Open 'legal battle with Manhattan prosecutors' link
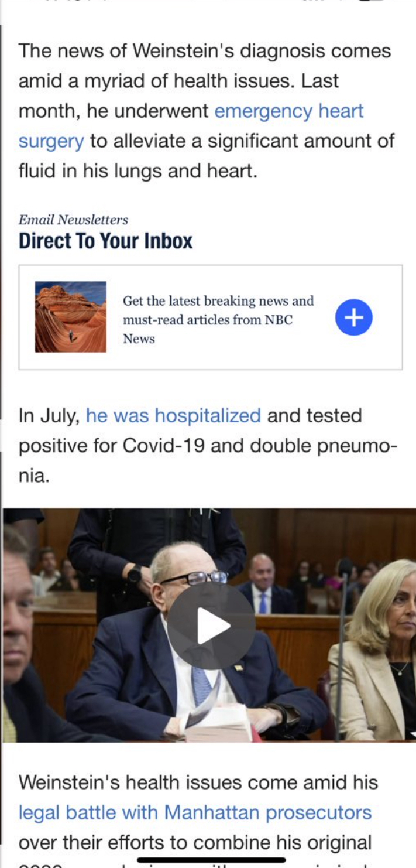 [x=195, y=812]
